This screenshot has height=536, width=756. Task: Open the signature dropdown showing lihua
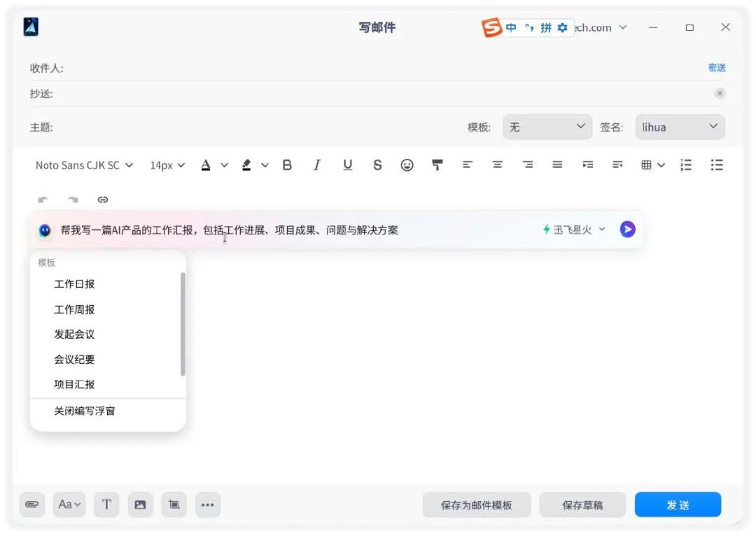pos(680,127)
